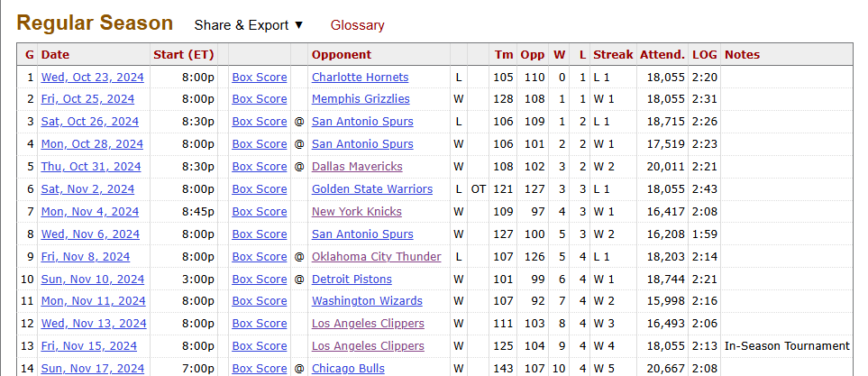Sort by Attend. column header

coord(662,55)
